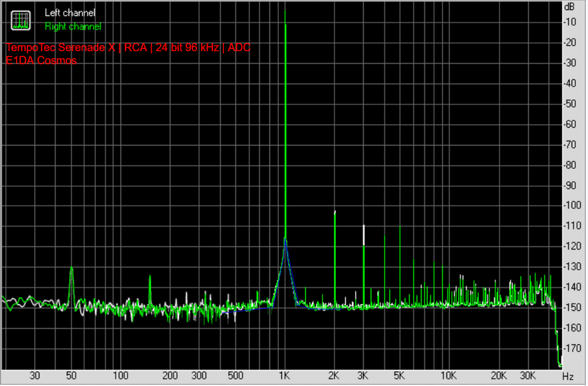Click the "dB" axis unit label

pyautogui.click(x=569, y=7)
